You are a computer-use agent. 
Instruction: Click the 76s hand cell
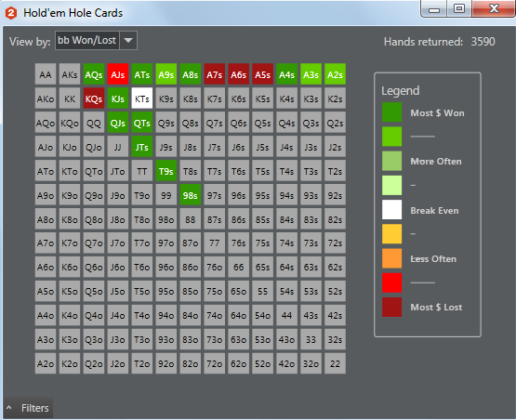tap(239, 243)
